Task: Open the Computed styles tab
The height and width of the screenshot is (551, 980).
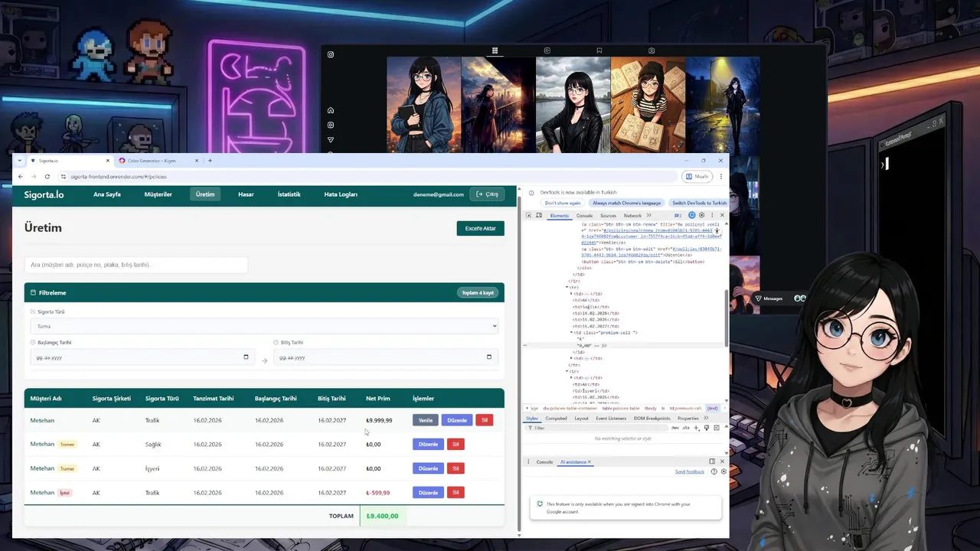Action: click(x=556, y=419)
